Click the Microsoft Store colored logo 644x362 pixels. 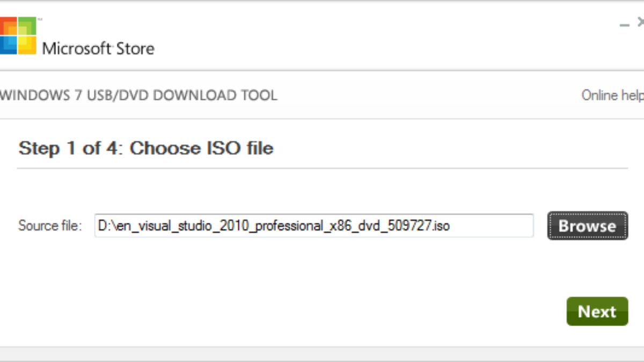[17, 35]
